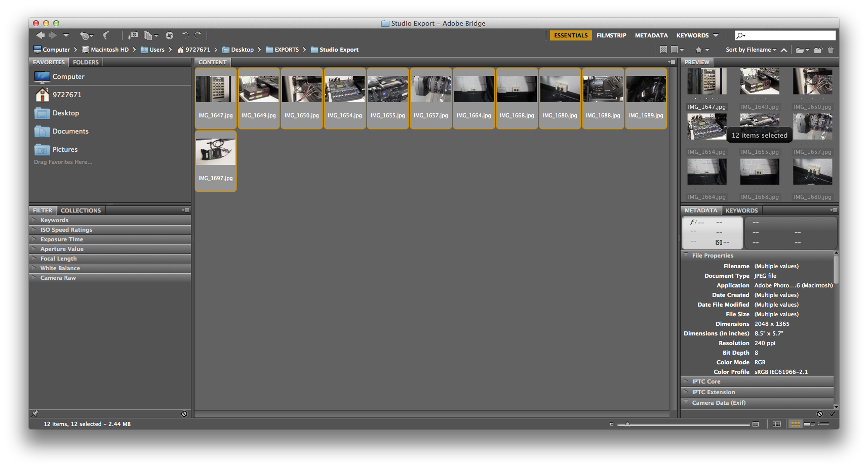Switch to Keywords tab beside Metadata

click(x=741, y=210)
